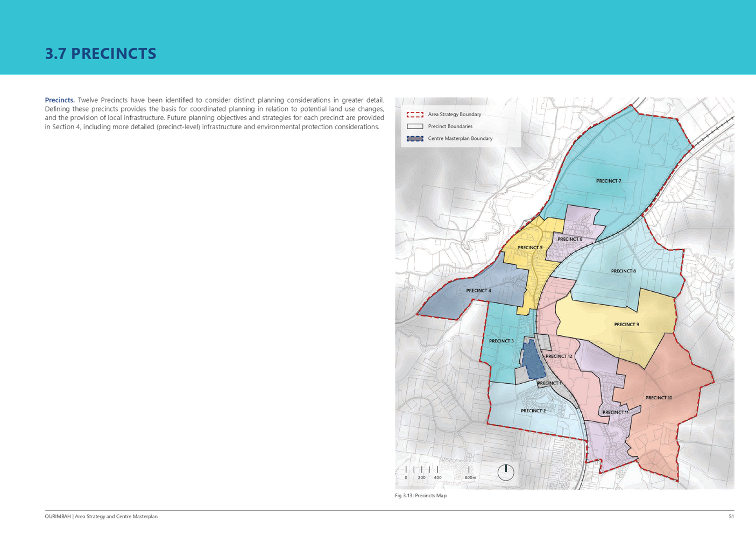Select the Centre Masterplan Boundary legend text
The image size is (756, 535).
tap(460, 138)
